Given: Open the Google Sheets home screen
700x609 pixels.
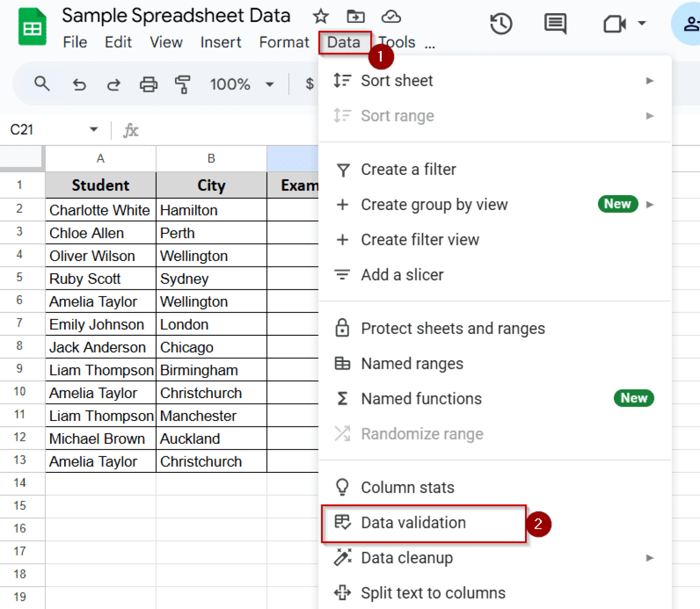Looking at the screenshot, I should [31, 26].
